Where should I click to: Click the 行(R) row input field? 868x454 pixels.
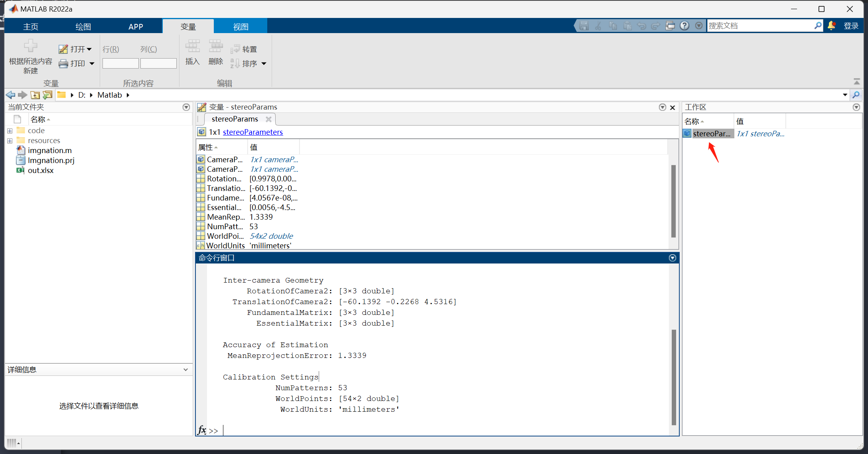coord(120,63)
